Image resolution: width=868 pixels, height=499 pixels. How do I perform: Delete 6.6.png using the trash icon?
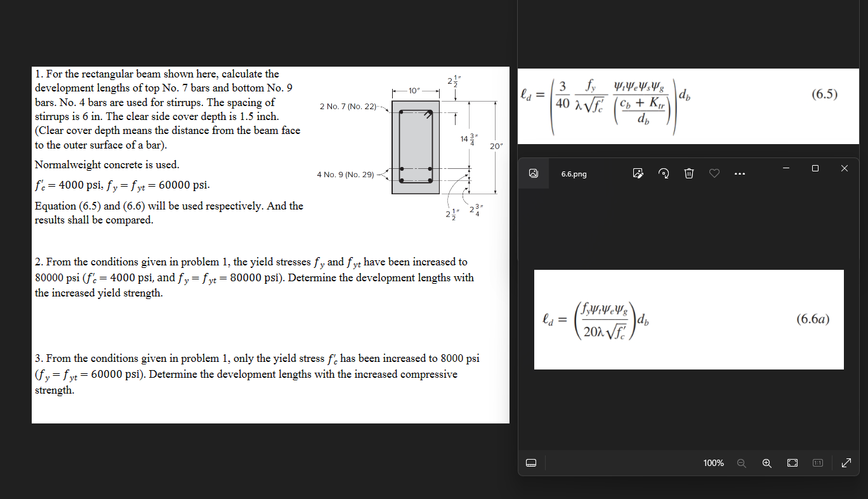click(689, 173)
